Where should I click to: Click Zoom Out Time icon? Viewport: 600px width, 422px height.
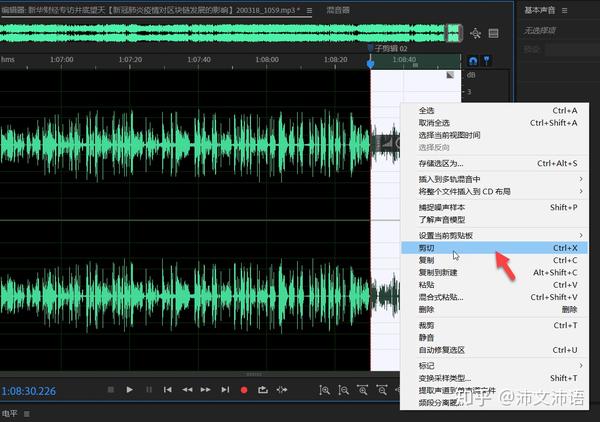click(x=382, y=390)
